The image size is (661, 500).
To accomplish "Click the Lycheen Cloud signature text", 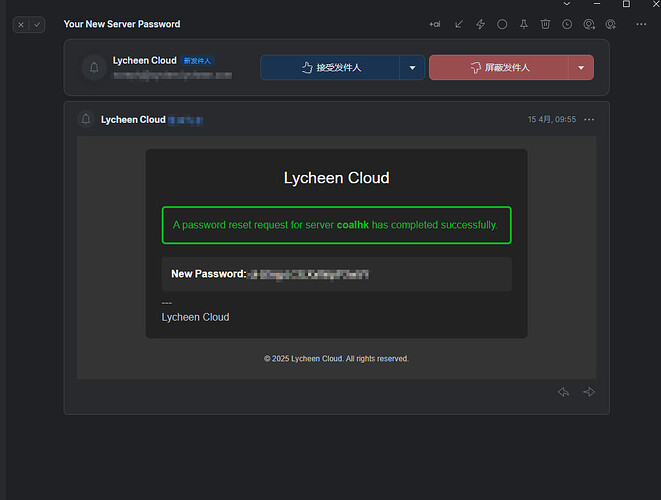I will click(x=195, y=317).
